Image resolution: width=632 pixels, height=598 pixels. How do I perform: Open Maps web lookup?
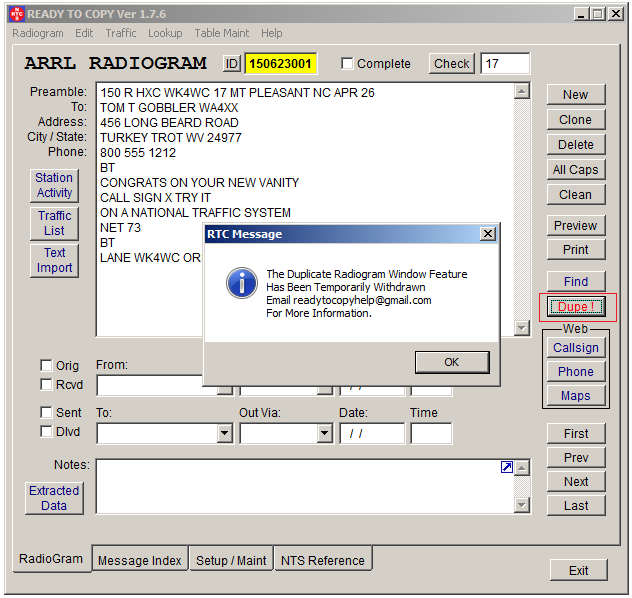point(576,396)
